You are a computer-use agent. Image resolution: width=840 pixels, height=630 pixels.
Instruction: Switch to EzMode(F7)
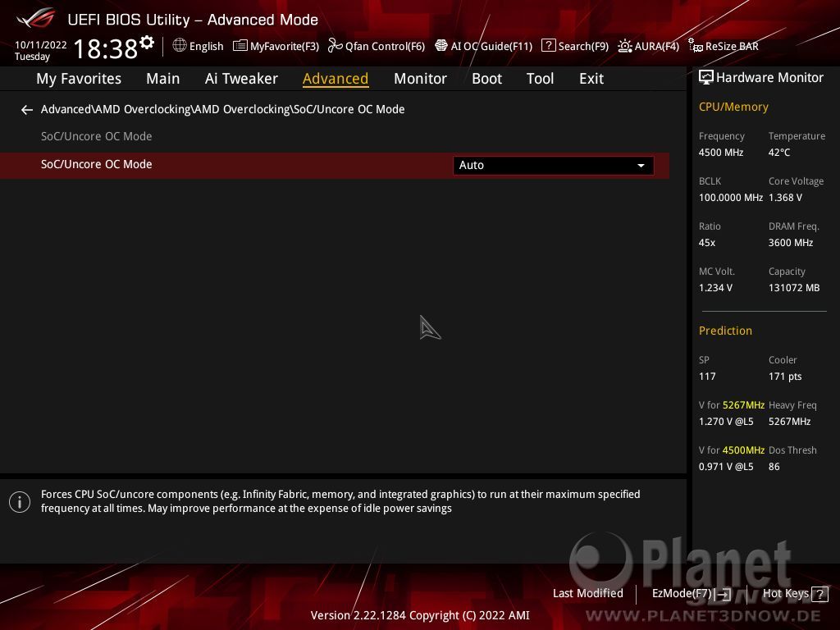(x=682, y=593)
